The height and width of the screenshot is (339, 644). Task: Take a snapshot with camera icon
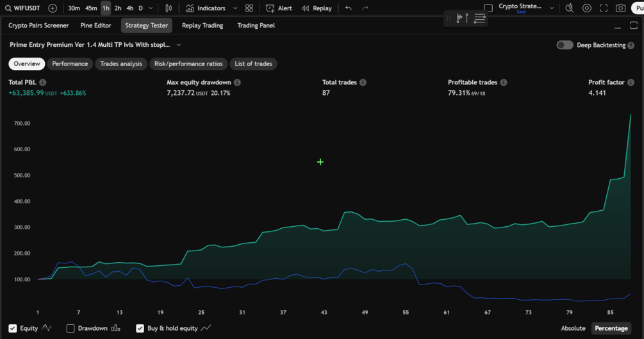pos(620,8)
